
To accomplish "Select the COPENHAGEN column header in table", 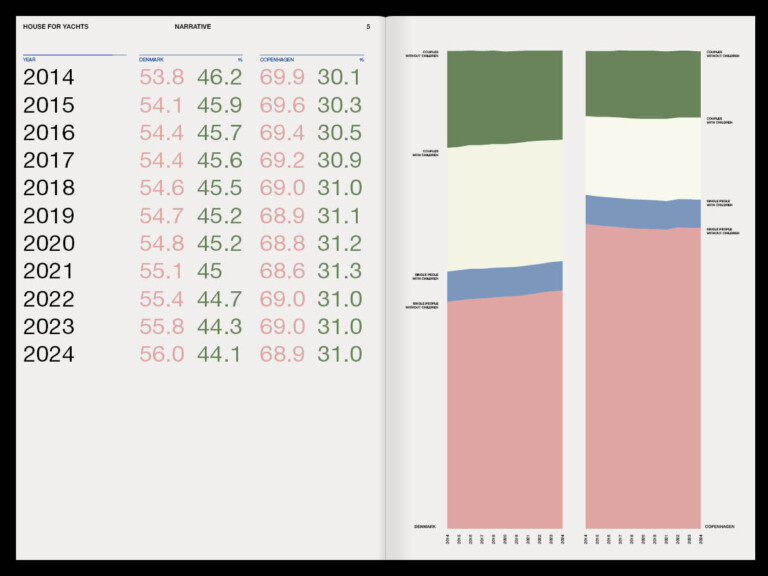I will pyautogui.click(x=276, y=60).
